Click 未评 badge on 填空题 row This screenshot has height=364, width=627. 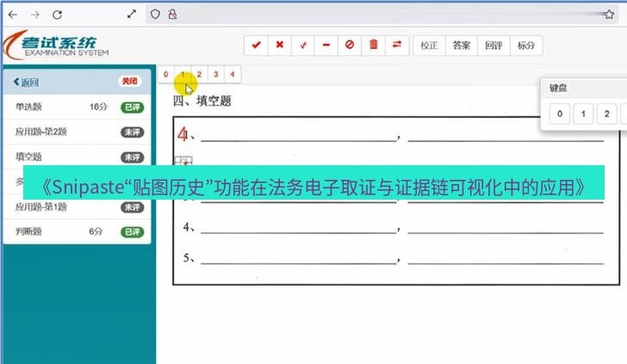coord(133,157)
